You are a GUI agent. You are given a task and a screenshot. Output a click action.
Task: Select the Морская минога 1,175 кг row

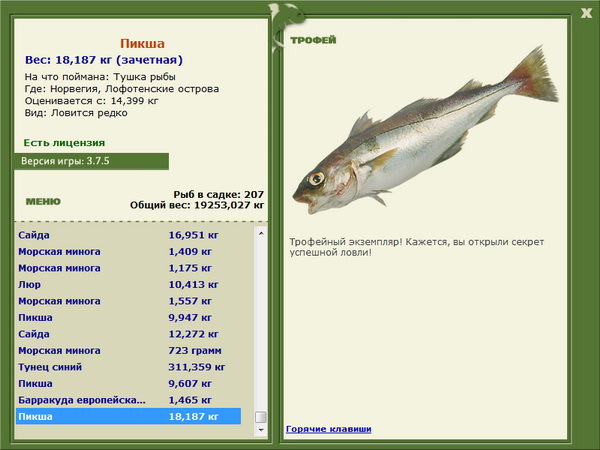pos(129,268)
